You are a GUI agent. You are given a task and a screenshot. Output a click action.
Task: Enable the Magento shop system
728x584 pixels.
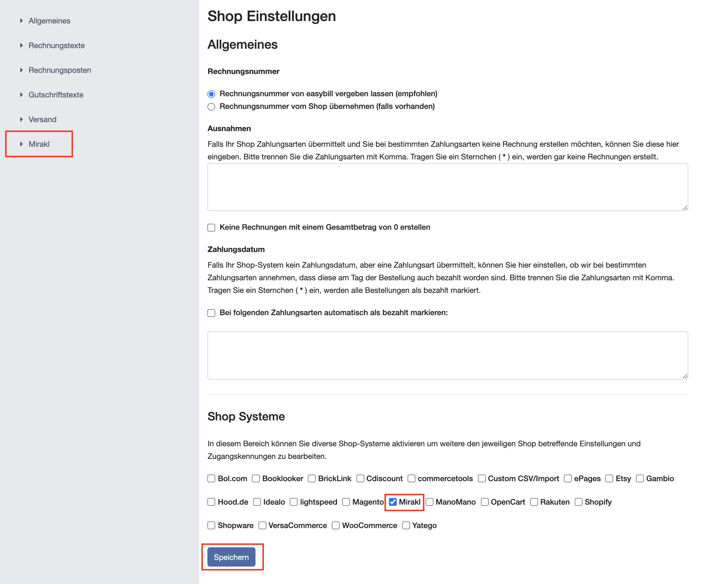[x=346, y=502]
